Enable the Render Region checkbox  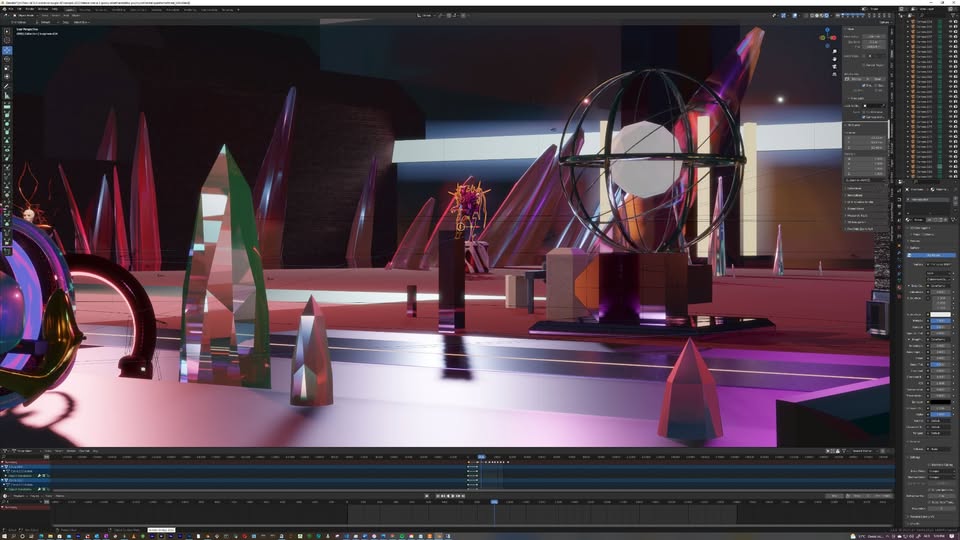(x=864, y=65)
